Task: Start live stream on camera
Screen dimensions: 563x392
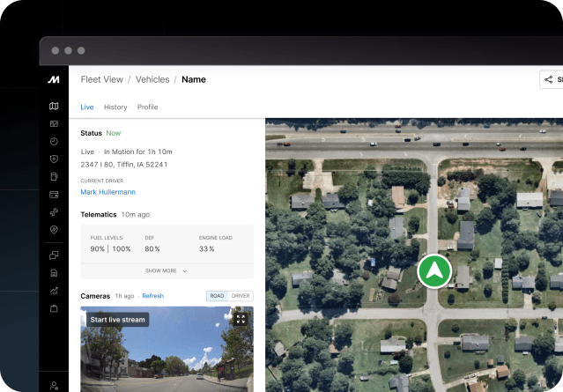Action: tap(117, 319)
